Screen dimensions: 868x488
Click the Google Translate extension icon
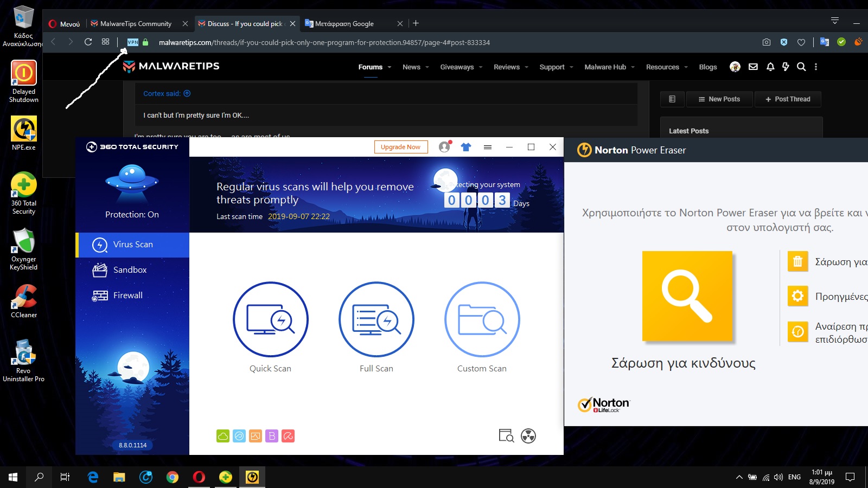coord(825,42)
